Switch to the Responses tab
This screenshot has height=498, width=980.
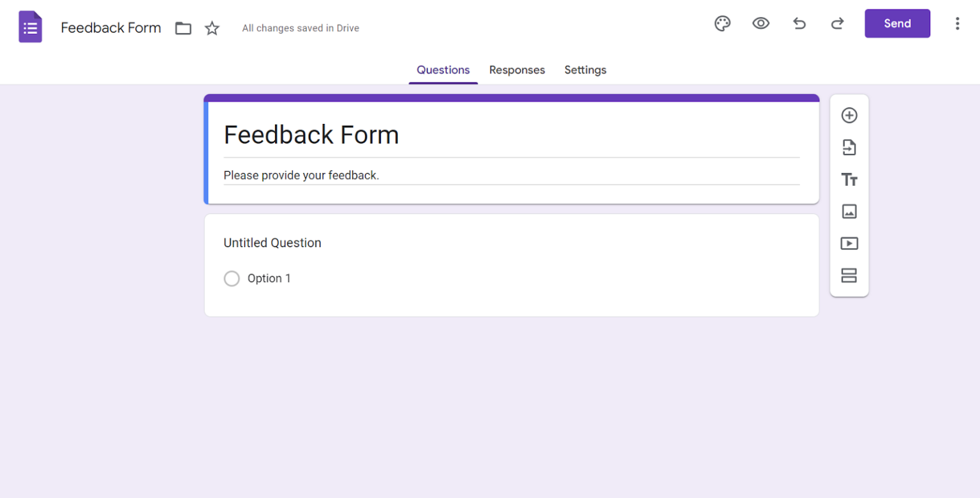pyautogui.click(x=517, y=70)
